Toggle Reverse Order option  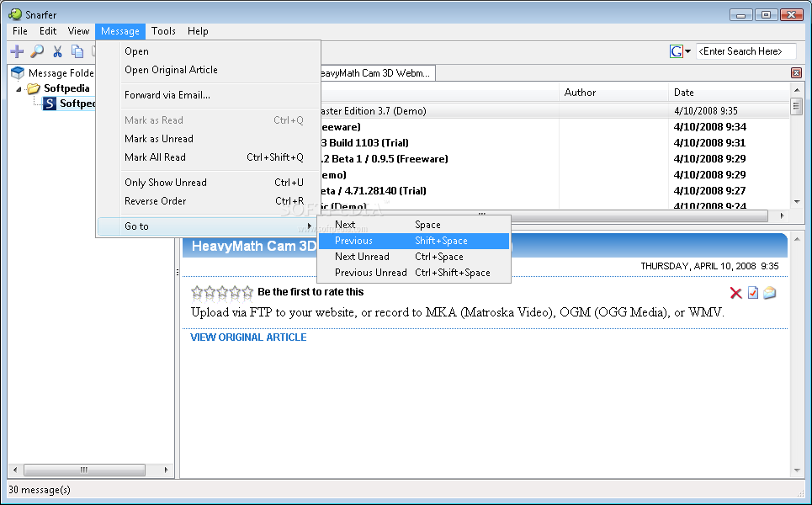point(209,201)
